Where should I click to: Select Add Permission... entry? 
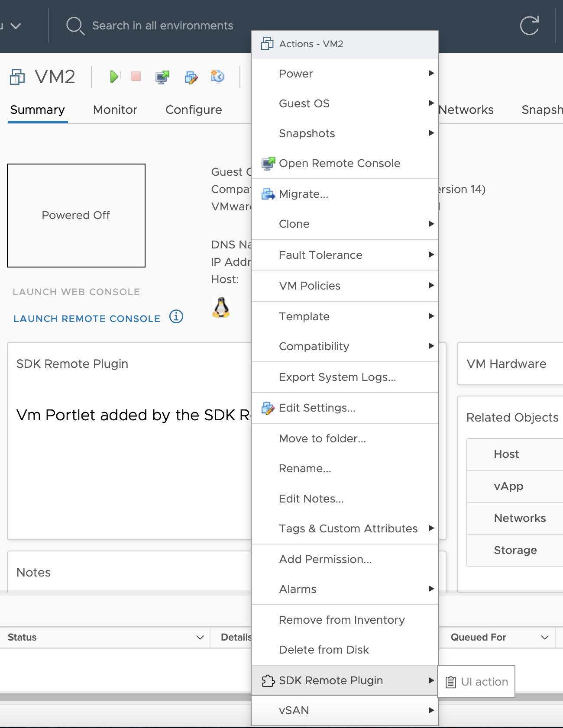[345, 559]
